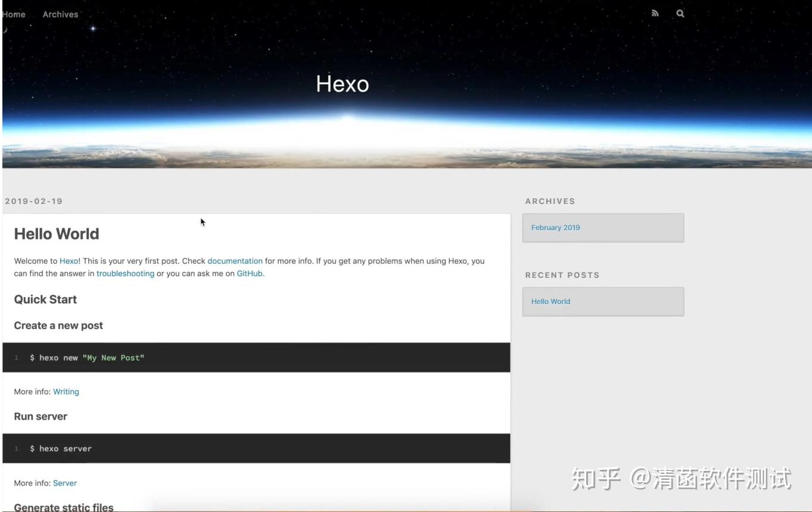Click the search magnifier icon
Image resolution: width=812 pixels, height=512 pixels.
pyautogui.click(x=679, y=13)
